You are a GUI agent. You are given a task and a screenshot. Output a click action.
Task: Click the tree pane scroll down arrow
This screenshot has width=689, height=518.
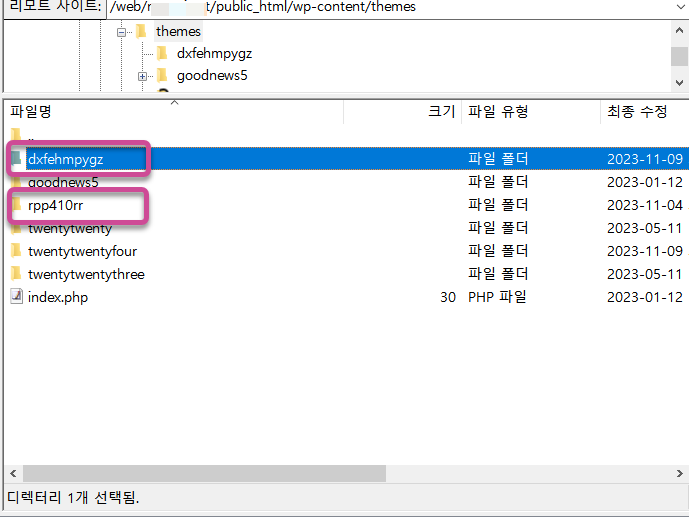pyautogui.click(x=679, y=83)
